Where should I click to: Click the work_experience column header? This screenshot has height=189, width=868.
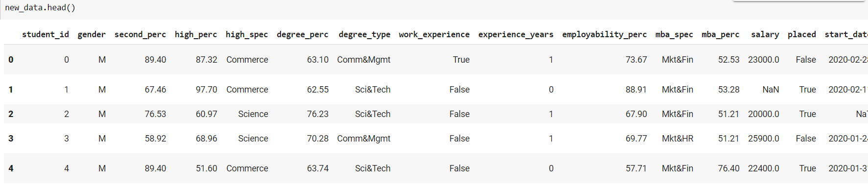pos(434,34)
